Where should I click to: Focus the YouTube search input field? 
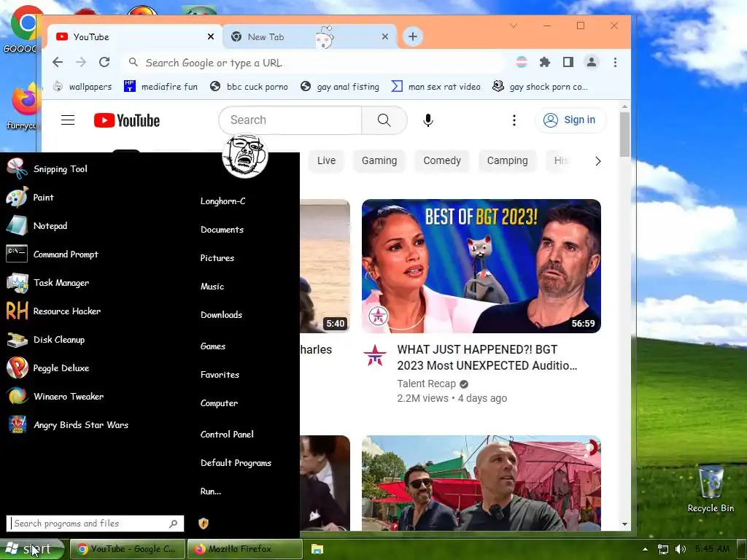pyautogui.click(x=290, y=120)
